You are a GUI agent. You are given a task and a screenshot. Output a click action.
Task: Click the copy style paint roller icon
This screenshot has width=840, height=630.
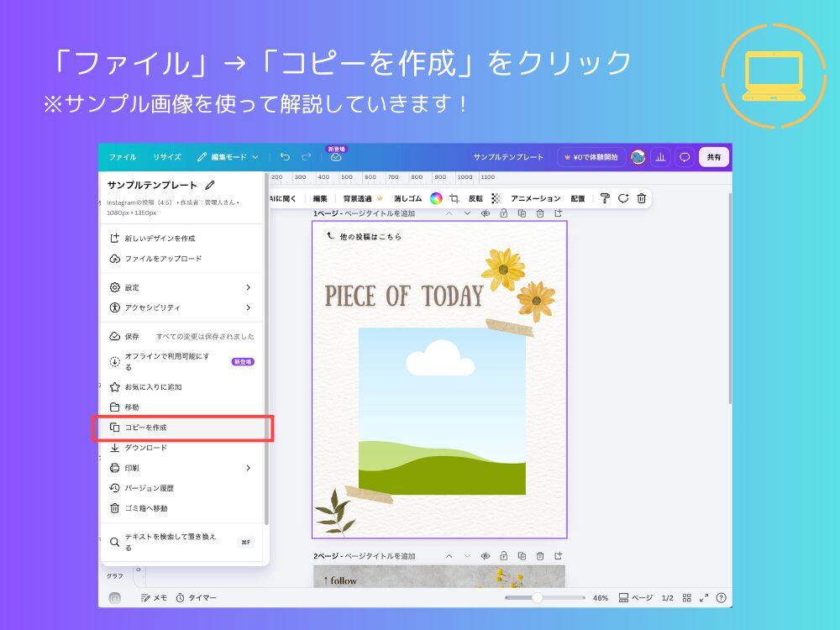pos(605,199)
